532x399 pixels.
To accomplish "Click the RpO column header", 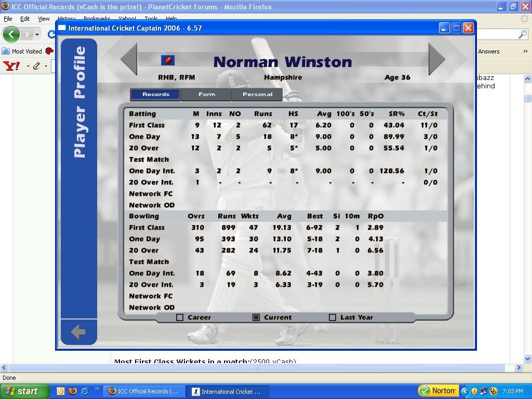I will (x=376, y=216).
